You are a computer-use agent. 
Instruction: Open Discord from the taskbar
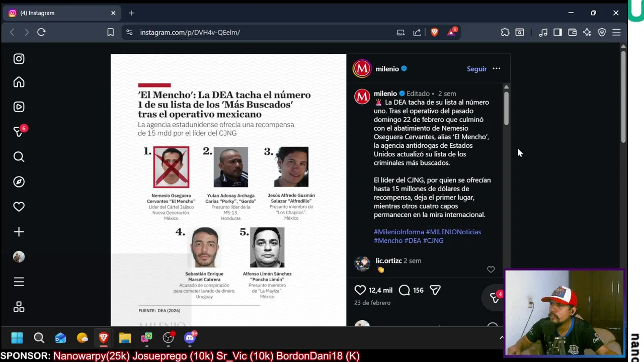click(190, 337)
